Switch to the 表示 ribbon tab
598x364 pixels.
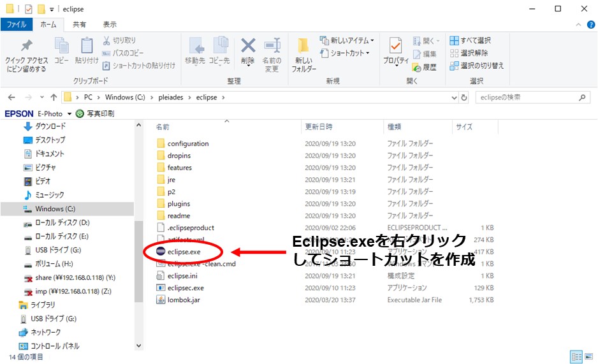tap(110, 24)
